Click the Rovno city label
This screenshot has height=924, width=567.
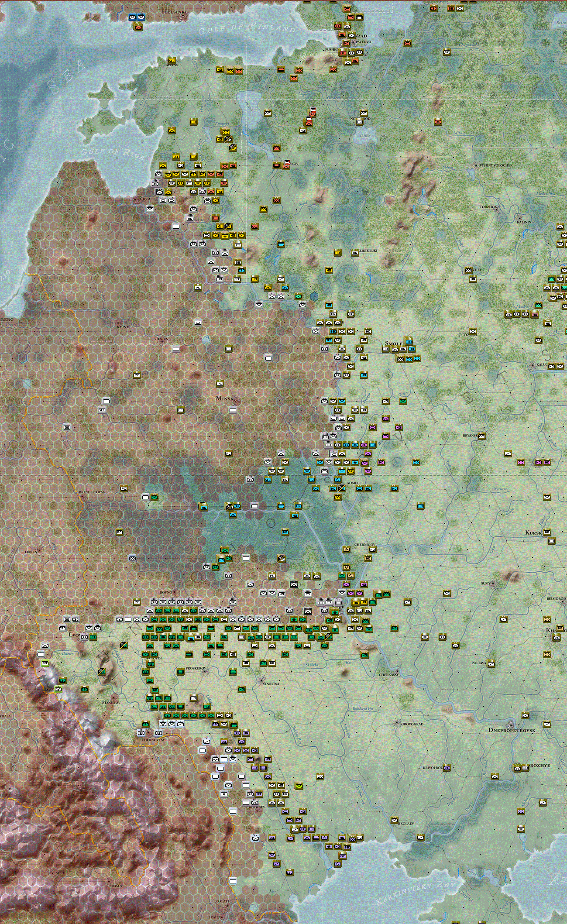pyautogui.click(x=166, y=592)
